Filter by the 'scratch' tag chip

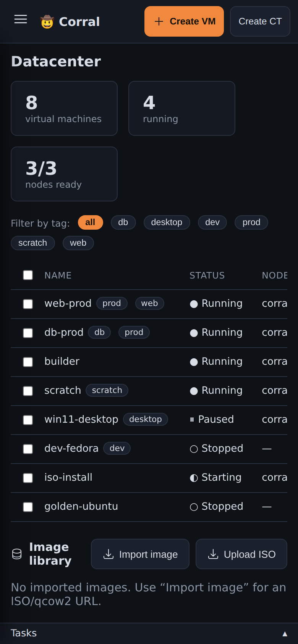[33, 243]
